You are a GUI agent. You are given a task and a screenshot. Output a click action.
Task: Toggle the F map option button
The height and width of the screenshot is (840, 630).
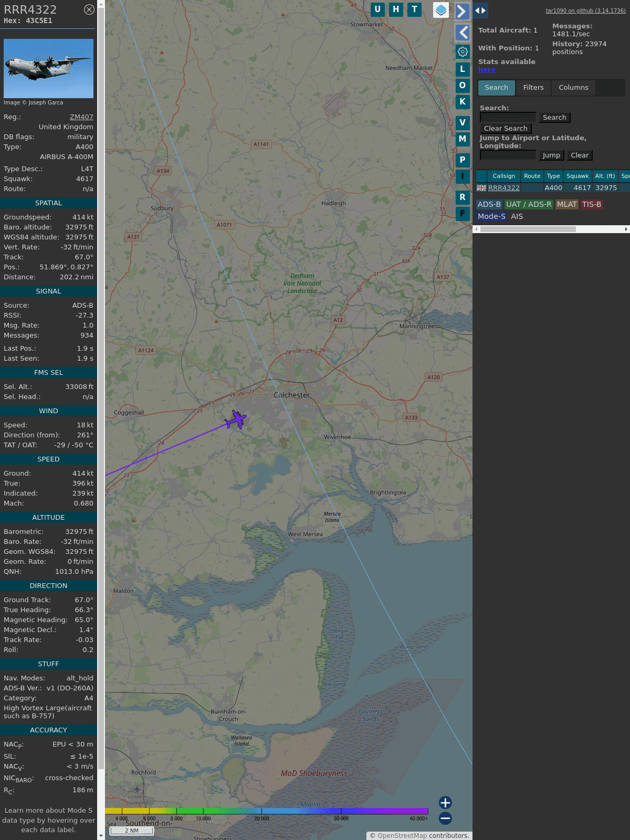click(463, 214)
